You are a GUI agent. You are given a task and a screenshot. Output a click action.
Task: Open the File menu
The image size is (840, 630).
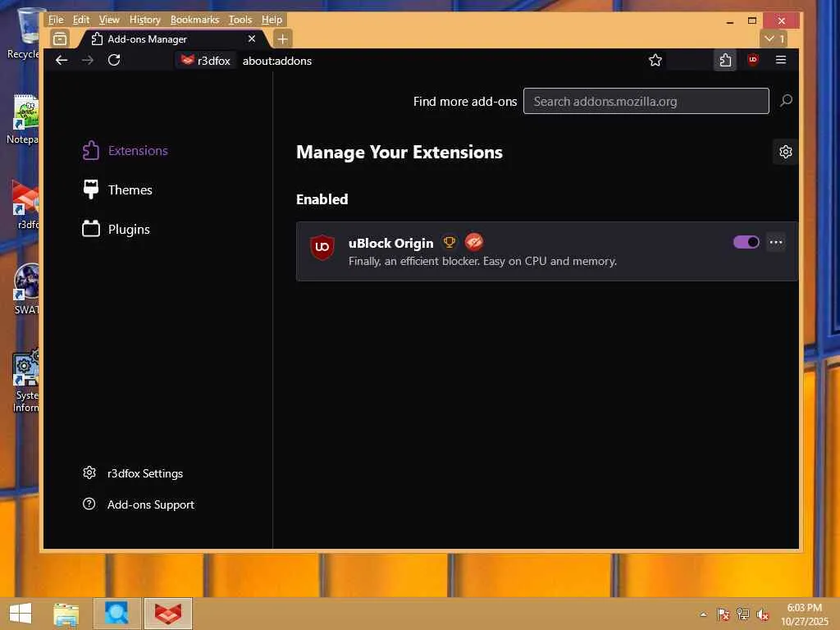(x=56, y=20)
